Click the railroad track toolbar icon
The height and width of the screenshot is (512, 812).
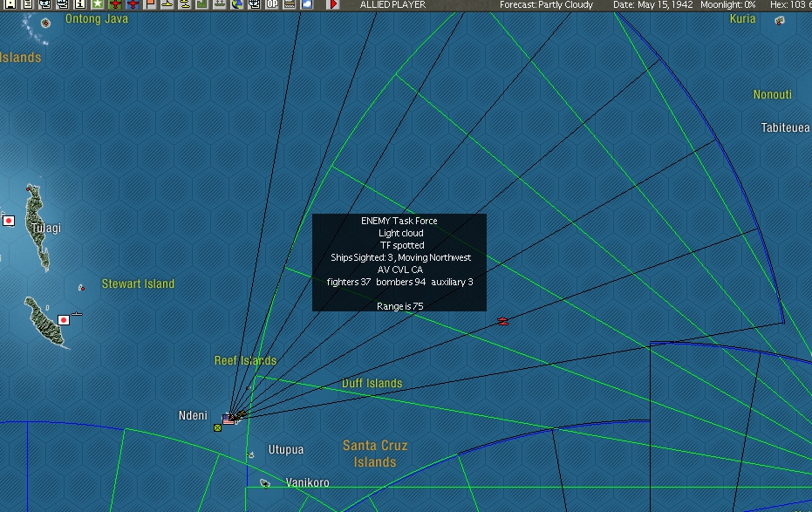coord(290,4)
